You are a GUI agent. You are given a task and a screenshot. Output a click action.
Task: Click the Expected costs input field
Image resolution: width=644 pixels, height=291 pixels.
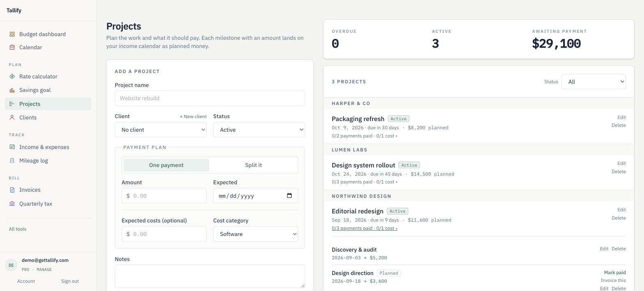pos(164,234)
